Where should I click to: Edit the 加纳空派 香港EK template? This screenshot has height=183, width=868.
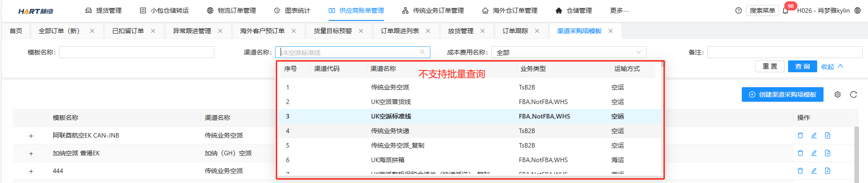point(814,153)
